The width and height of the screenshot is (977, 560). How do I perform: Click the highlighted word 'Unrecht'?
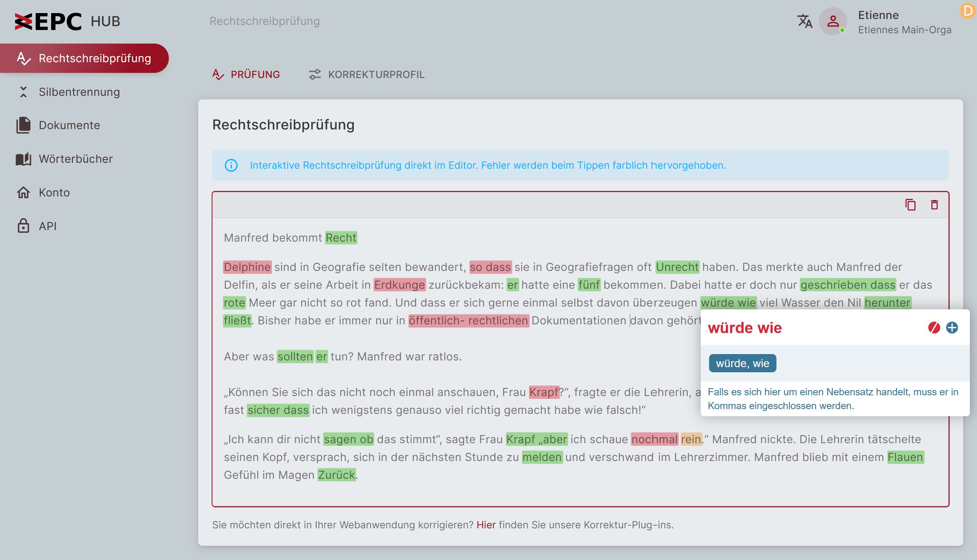677,267
